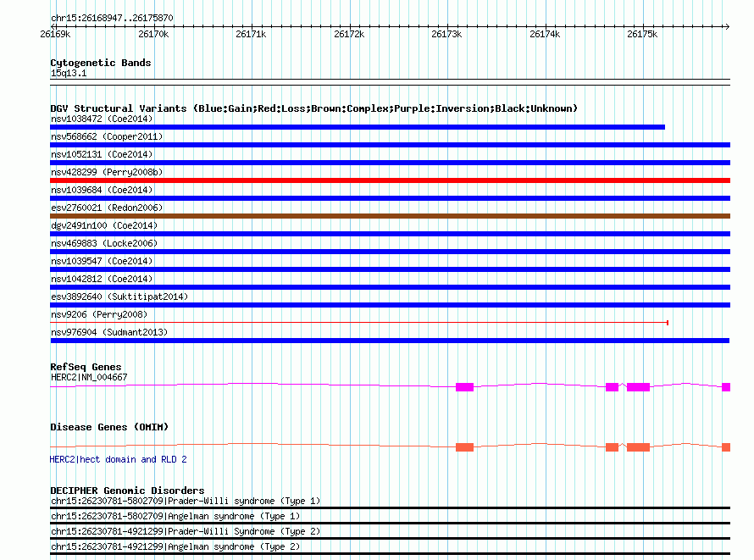Click the Disease Genes (OMIM) track heading
The width and height of the screenshot is (754, 560).
(x=109, y=427)
